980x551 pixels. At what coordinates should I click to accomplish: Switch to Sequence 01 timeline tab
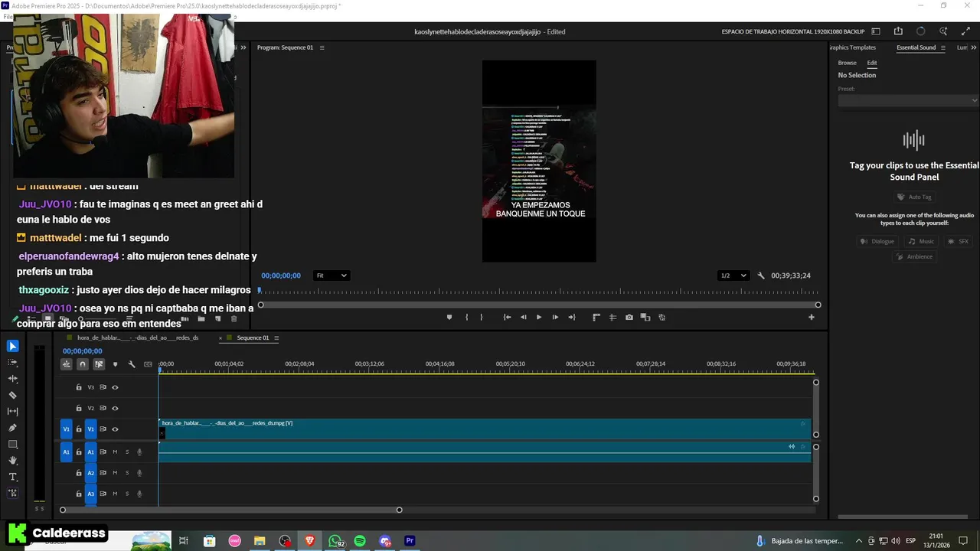point(253,337)
